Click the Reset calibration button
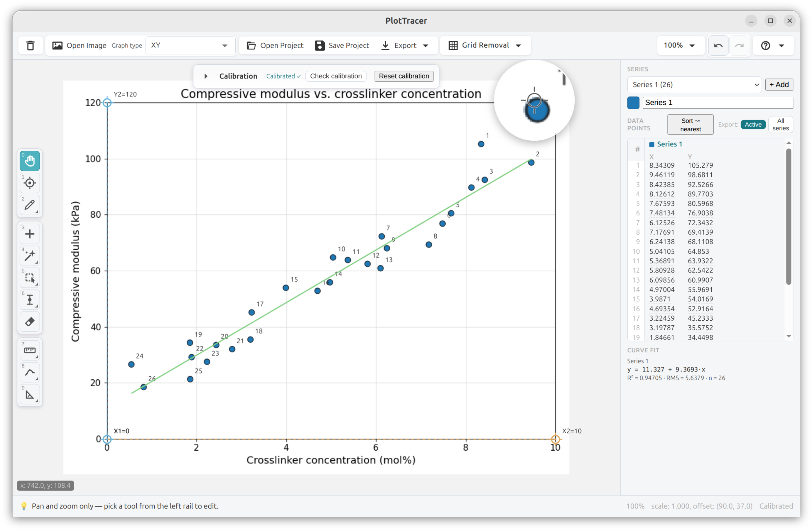Viewport: 812px width, 531px height. (x=404, y=76)
